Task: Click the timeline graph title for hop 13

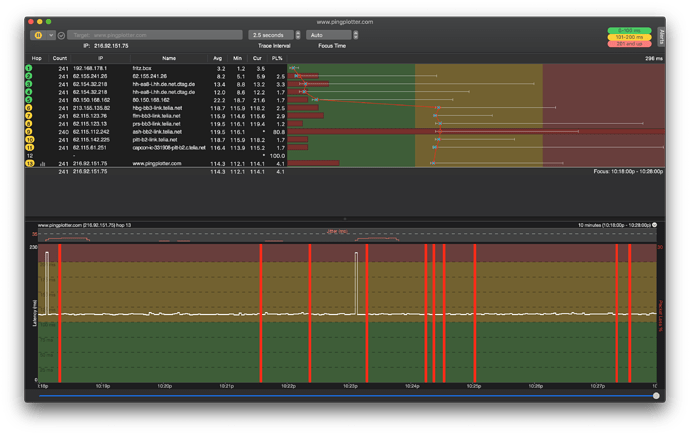Action: click(84, 225)
